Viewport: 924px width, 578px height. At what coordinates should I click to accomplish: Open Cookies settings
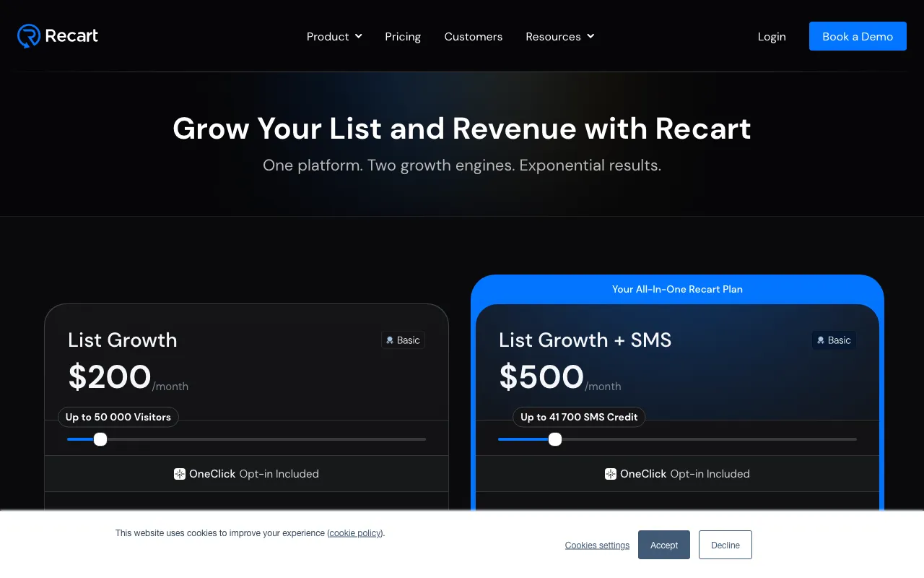597,545
